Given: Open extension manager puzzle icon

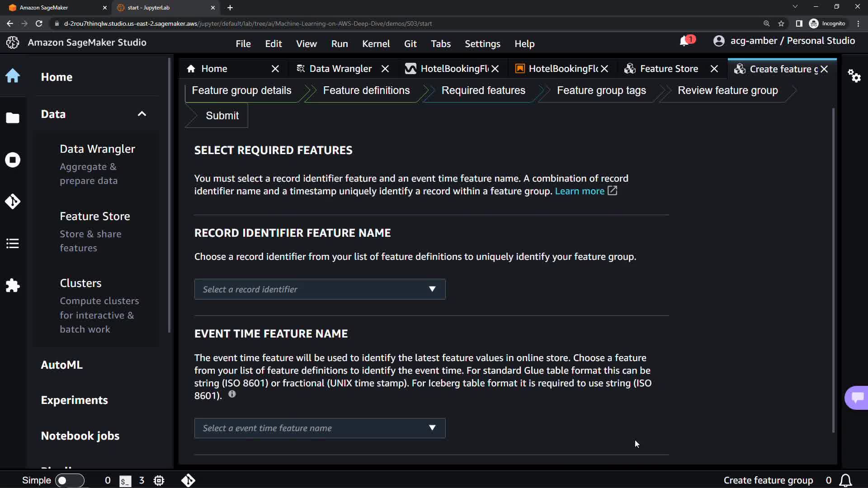Looking at the screenshot, I should point(13,286).
